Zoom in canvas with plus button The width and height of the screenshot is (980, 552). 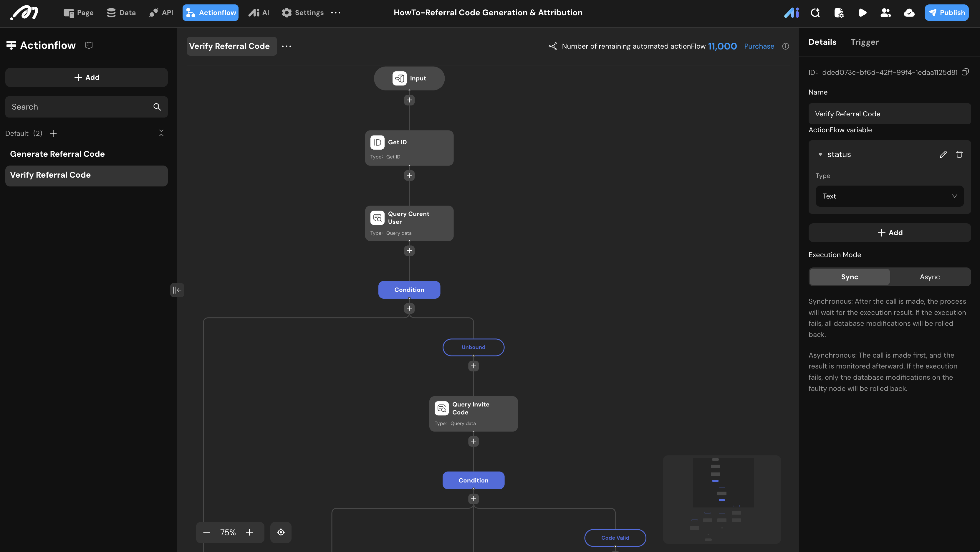(x=249, y=532)
